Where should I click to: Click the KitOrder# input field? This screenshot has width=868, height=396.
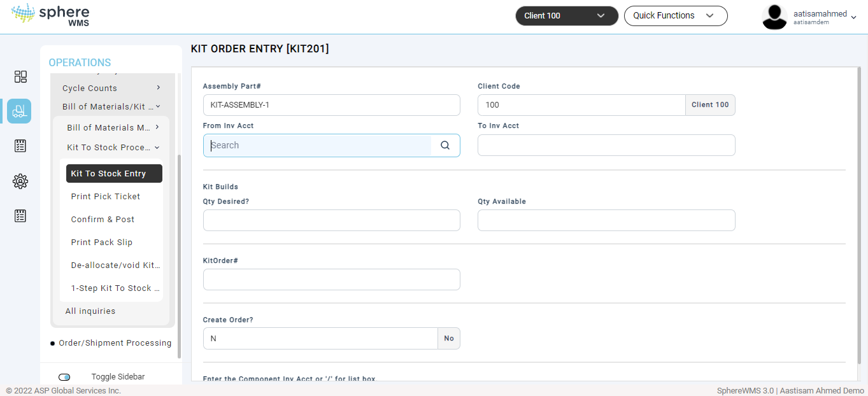click(x=331, y=279)
